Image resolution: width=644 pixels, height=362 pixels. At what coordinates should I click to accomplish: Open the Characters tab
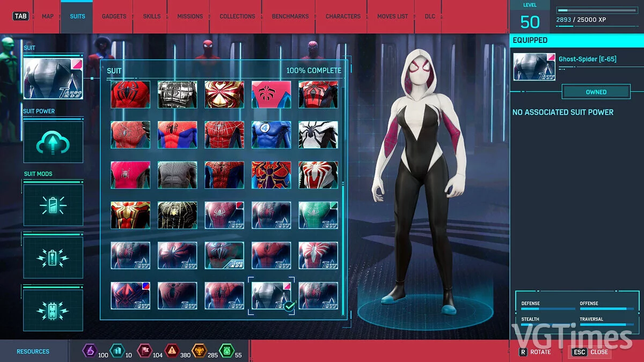pos(343,16)
